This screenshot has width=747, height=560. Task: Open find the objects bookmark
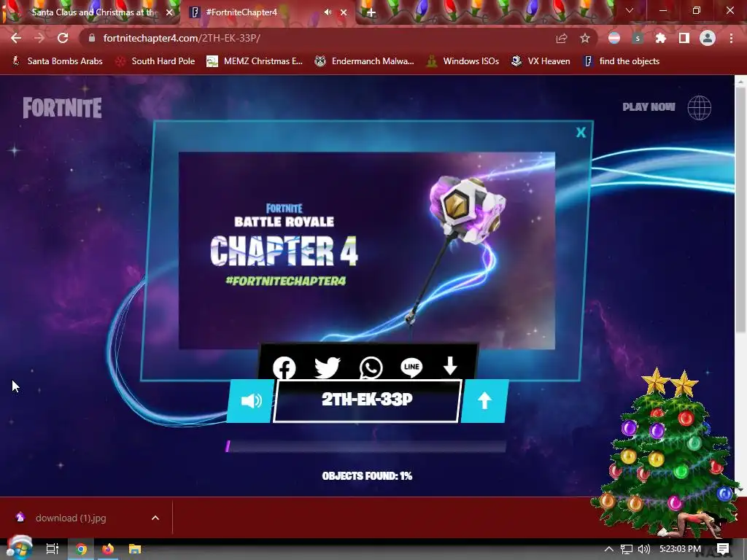pos(622,61)
